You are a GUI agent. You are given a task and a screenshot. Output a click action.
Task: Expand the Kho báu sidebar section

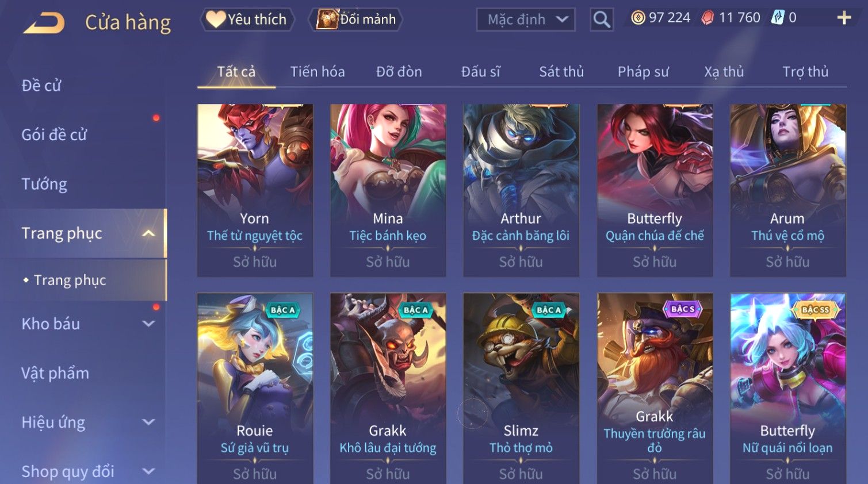point(148,324)
